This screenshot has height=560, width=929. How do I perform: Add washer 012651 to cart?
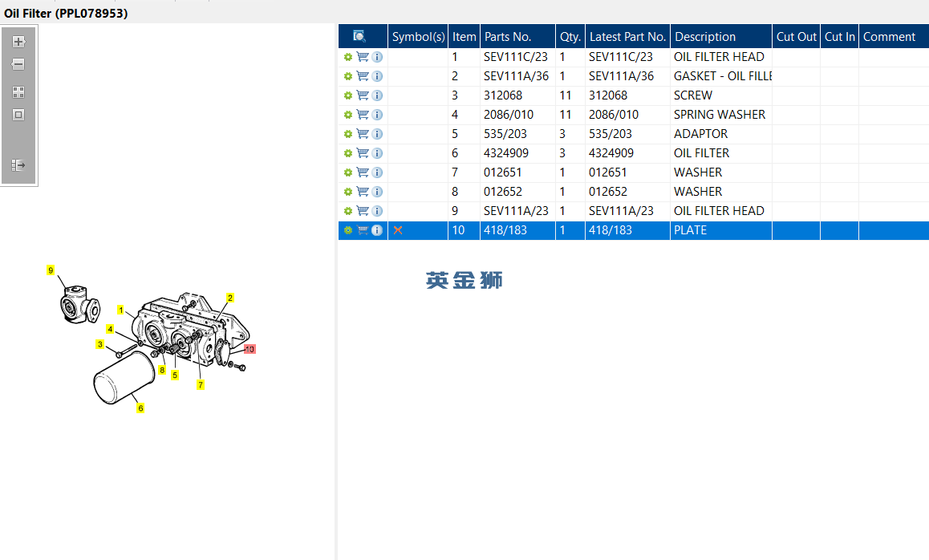[363, 172]
